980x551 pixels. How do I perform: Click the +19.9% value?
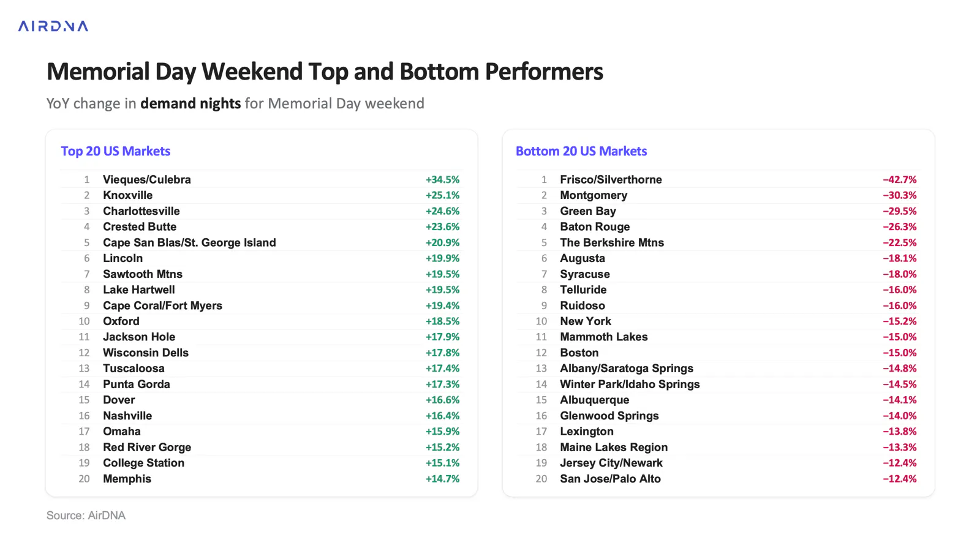(x=443, y=258)
